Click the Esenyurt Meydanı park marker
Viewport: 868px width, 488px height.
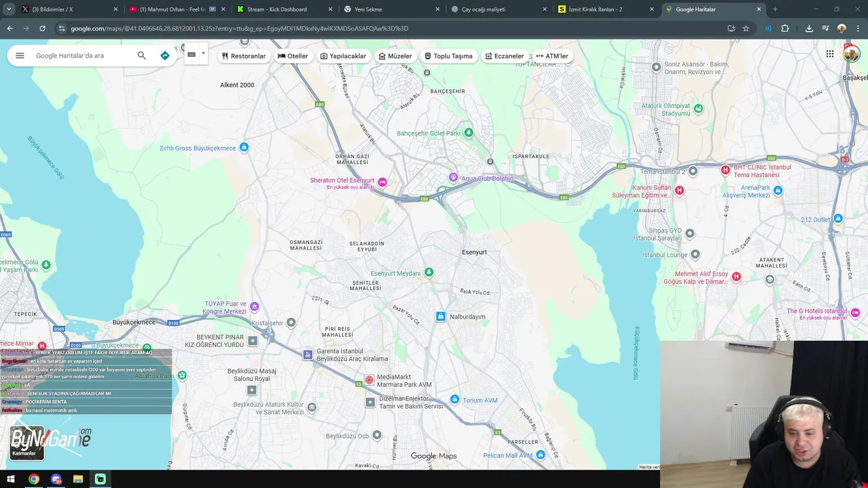click(429, 272)
